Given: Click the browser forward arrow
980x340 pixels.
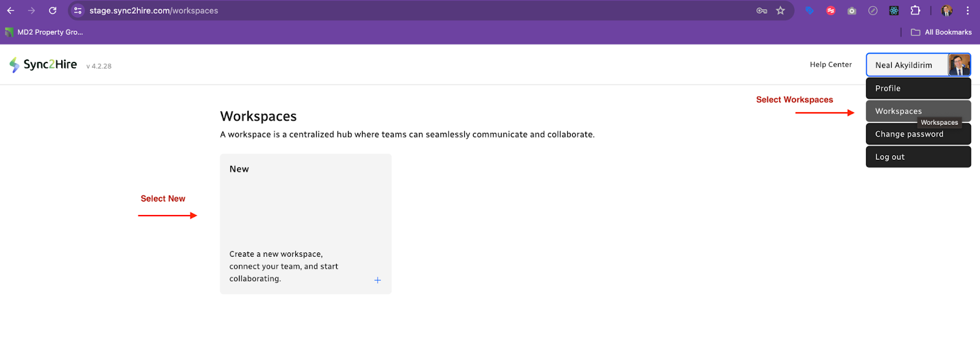Looking at the screenshot, I should [x=31, y=10].
